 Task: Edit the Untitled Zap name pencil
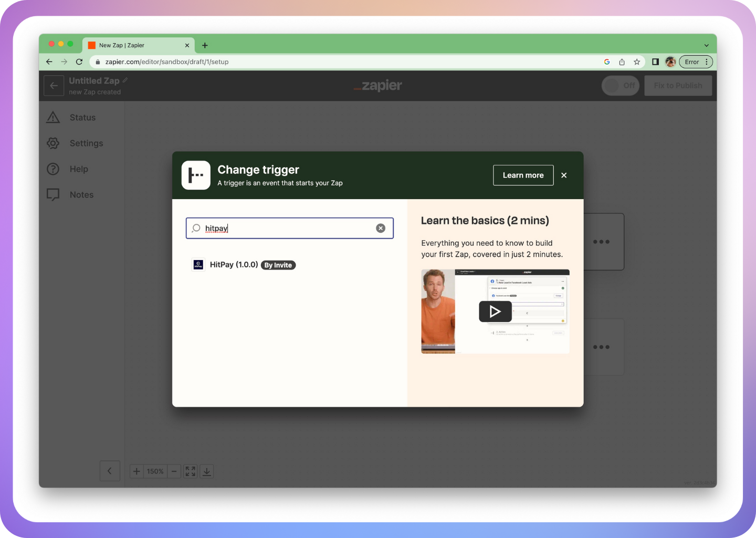[125, 80]
